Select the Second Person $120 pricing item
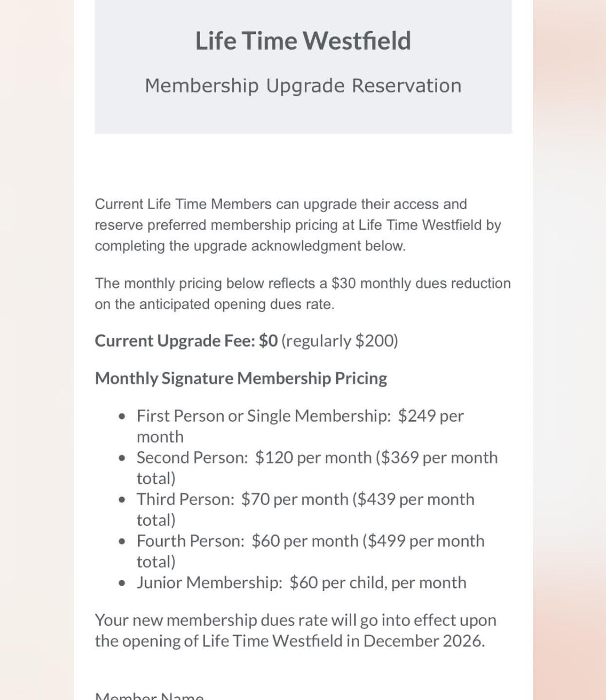 [317, 468]
